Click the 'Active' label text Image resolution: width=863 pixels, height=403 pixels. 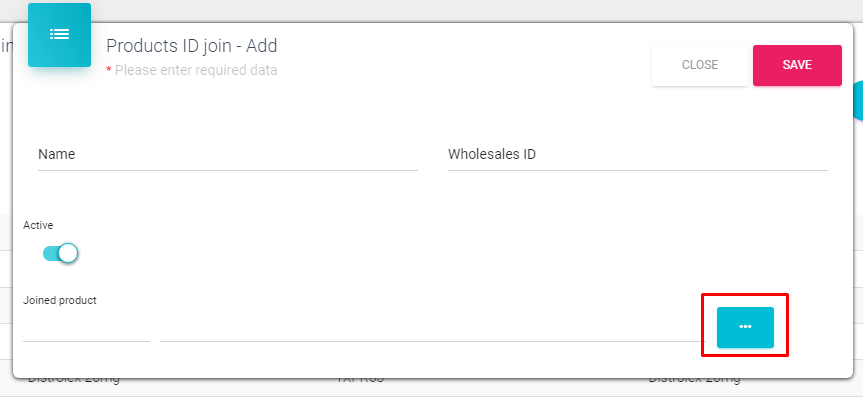click(x=38, y=226)
